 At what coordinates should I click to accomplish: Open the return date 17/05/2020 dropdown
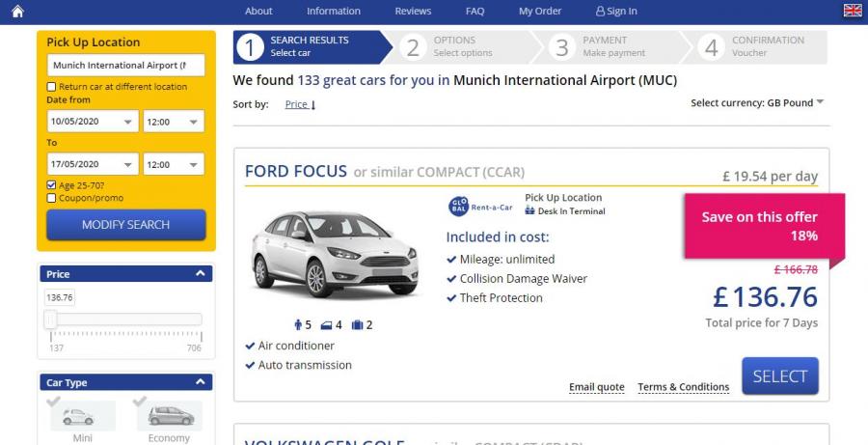tap(93, 164)
